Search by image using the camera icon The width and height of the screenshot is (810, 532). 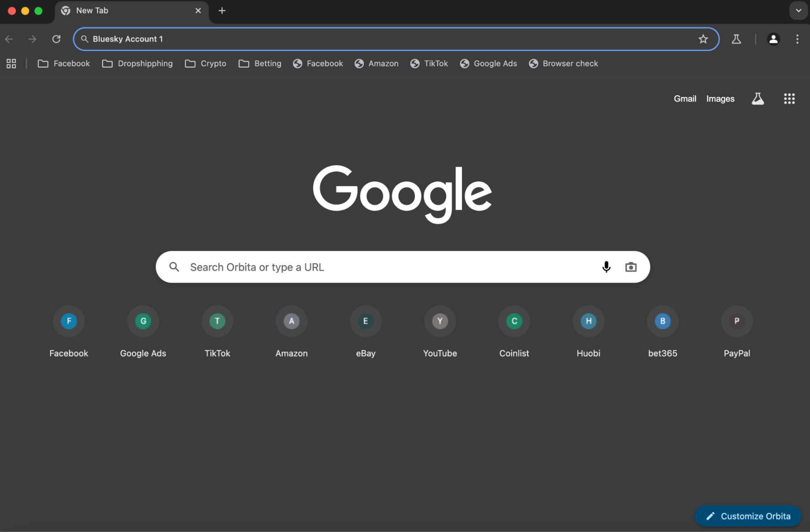[631, 267]
